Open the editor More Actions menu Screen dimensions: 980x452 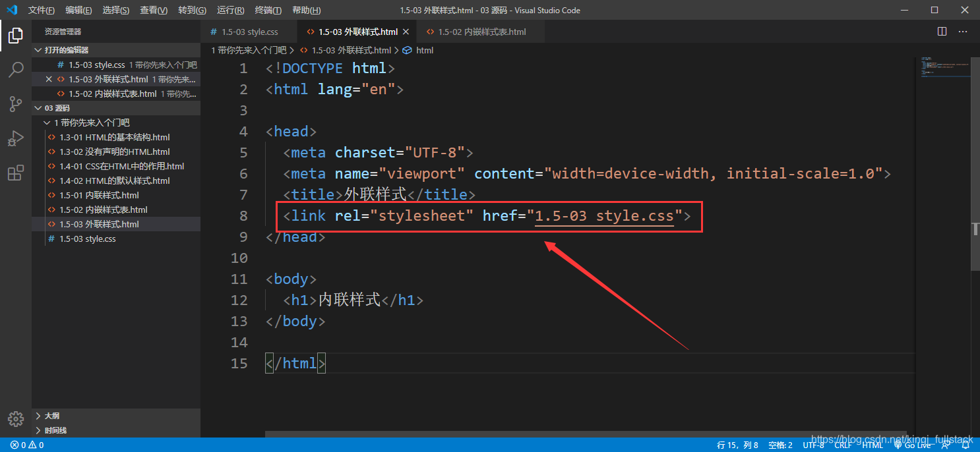click(963, 32)
